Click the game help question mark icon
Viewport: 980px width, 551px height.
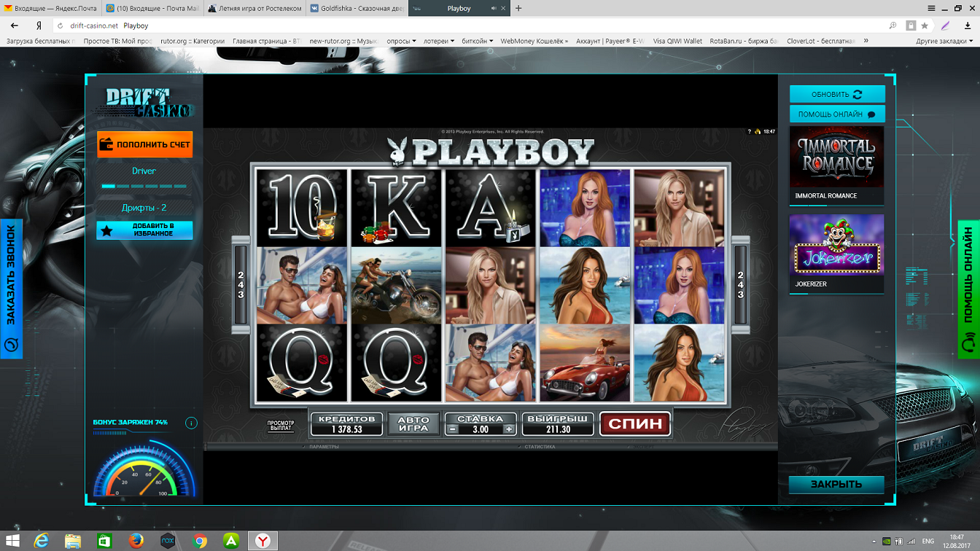[x=749, y=132]
